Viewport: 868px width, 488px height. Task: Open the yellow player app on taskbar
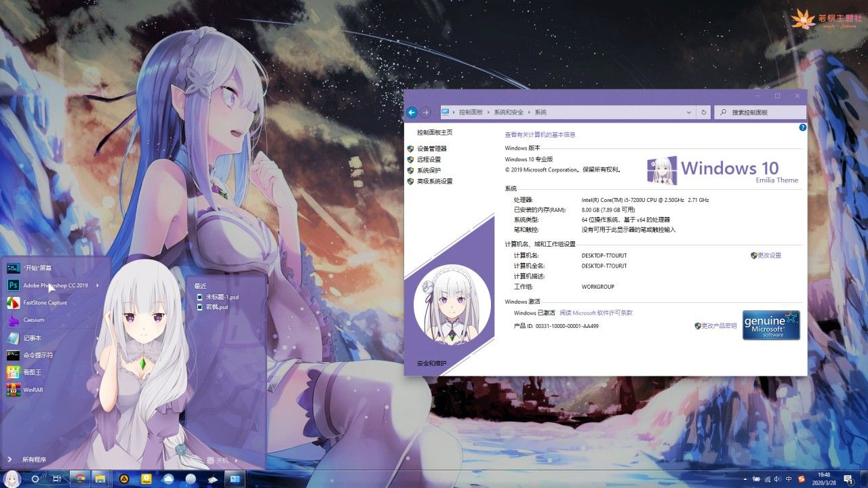pos(146,479)
